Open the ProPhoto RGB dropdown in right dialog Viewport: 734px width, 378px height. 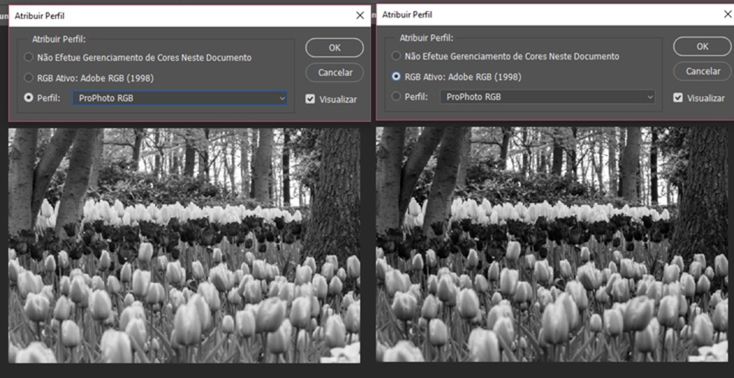(548, 97)
